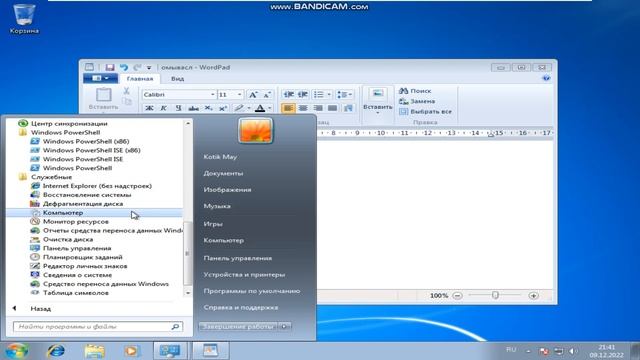Open the WordPad application menu button
Image resolution: width=640 pixels, height=360 pixels.
click(100, 78)
